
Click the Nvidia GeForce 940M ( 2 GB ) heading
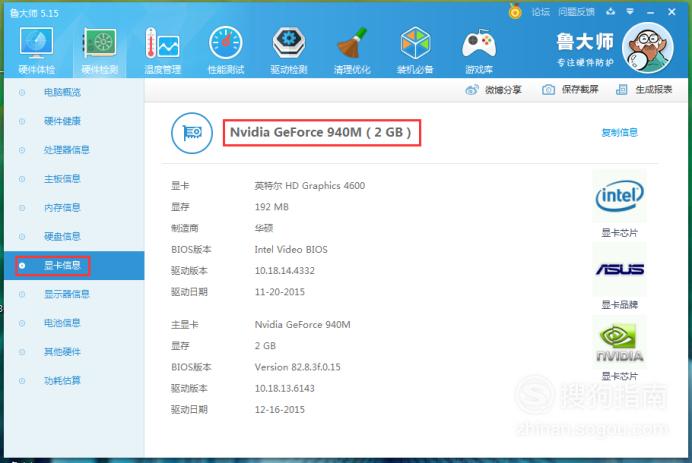coord(320,132)
